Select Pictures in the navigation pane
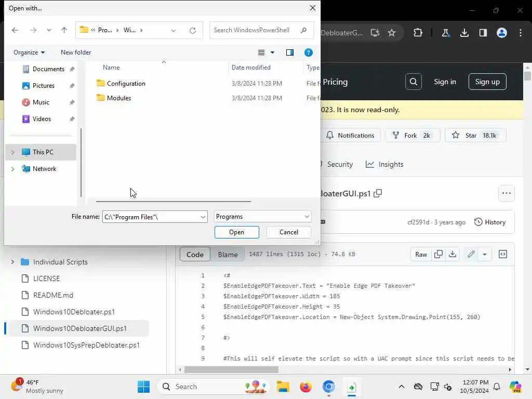This screenshot has height=399, width=532. coord(43,86)
